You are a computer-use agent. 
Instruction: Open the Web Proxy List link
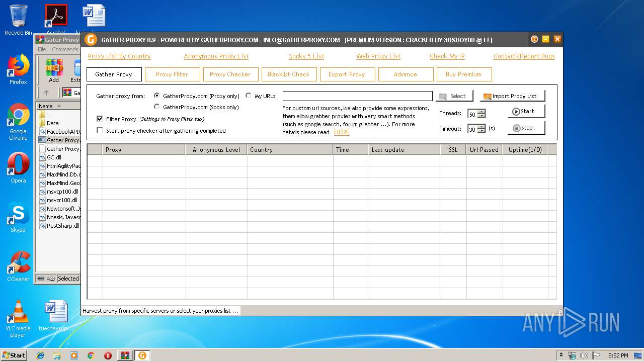[378, 56]
